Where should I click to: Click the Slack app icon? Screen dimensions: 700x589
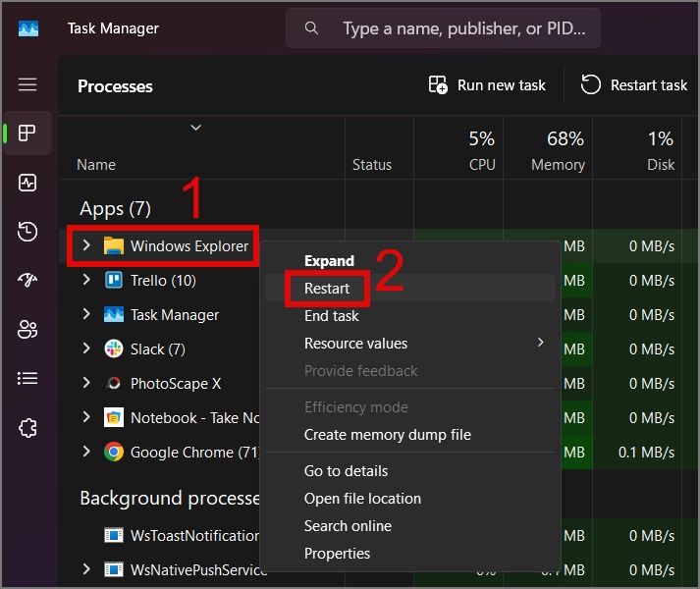[113, 348]
